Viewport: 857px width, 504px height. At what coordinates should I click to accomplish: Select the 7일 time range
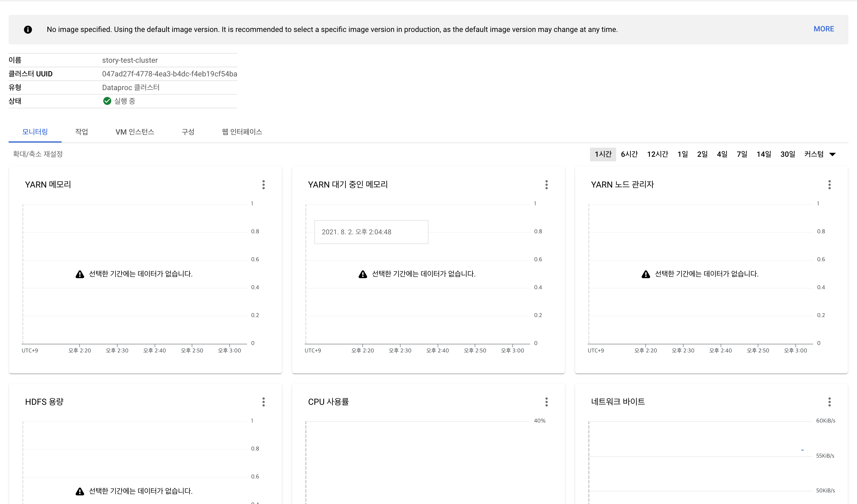[742, 154]
